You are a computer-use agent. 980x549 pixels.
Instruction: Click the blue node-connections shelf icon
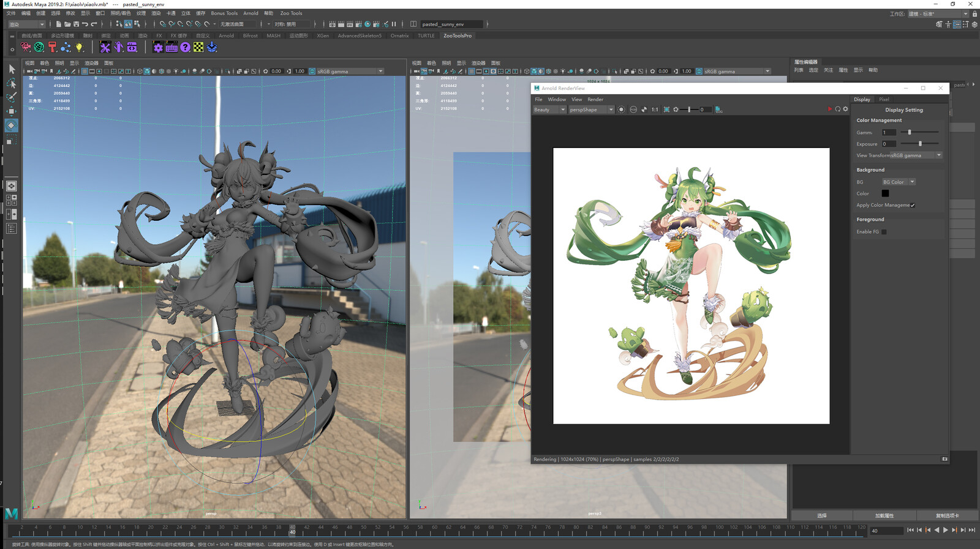[66, 47]
